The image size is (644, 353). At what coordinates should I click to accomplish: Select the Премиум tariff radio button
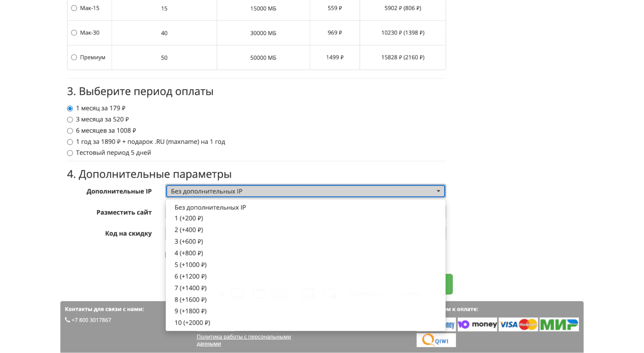click(74, 57)
